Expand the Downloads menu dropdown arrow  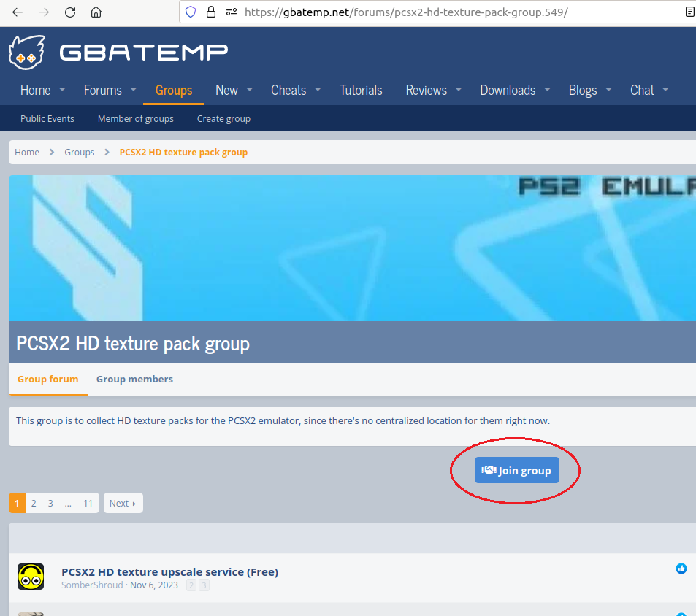[x=547, y=90]
